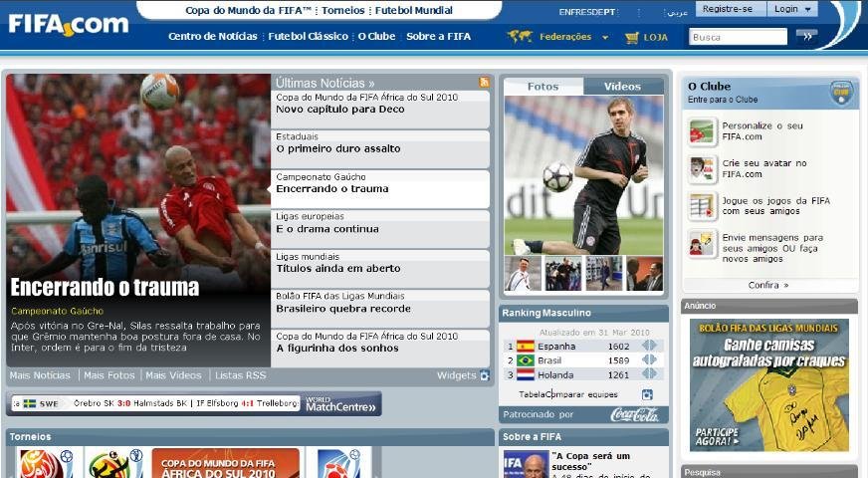
Task: Click the Coca-Cola sponsor logo
Action: (635, 414)
